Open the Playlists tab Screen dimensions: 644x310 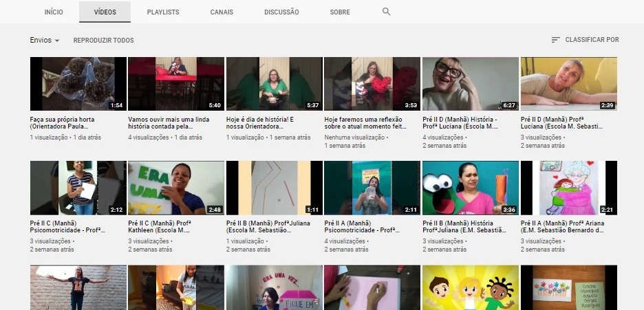point(163,12)
